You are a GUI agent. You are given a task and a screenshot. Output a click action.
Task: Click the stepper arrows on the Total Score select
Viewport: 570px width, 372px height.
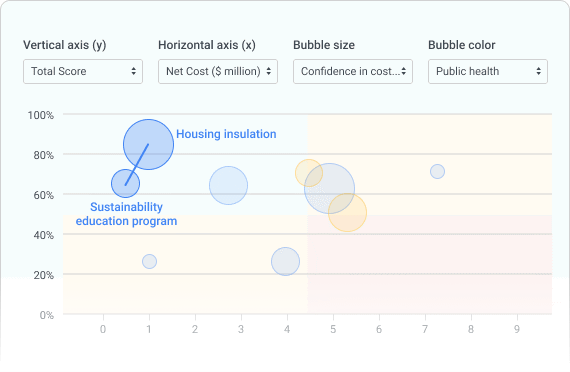click(134, 71)
